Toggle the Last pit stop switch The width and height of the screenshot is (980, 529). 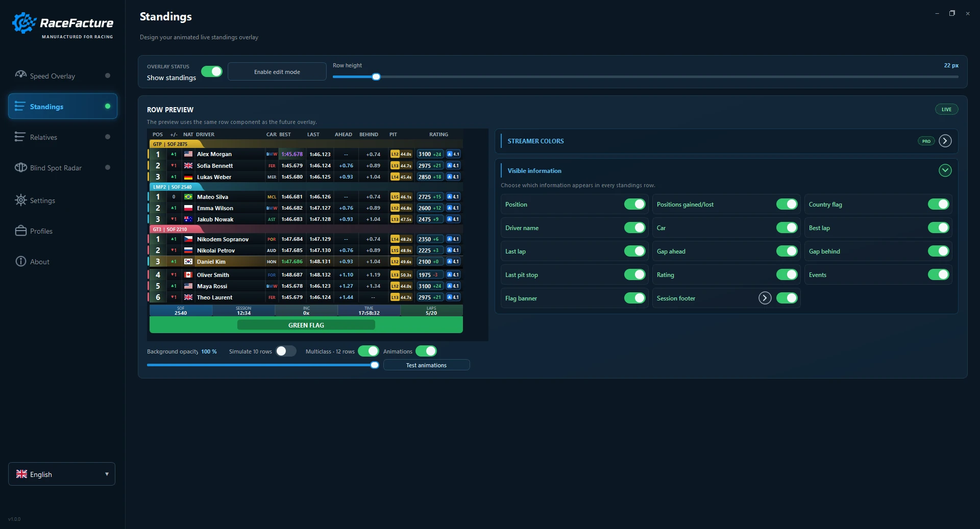click(635, 274)
